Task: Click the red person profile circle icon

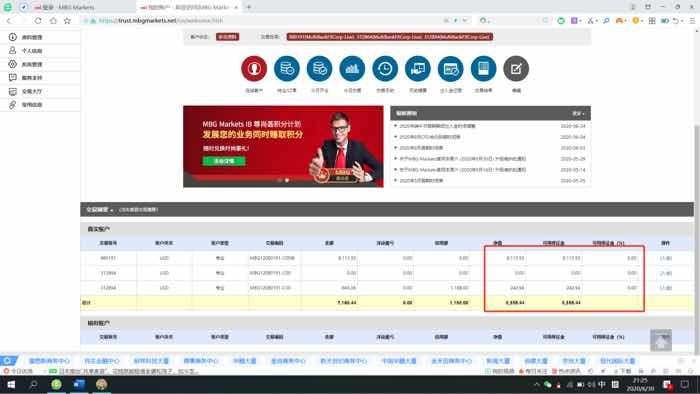Action: pos(254,69)
